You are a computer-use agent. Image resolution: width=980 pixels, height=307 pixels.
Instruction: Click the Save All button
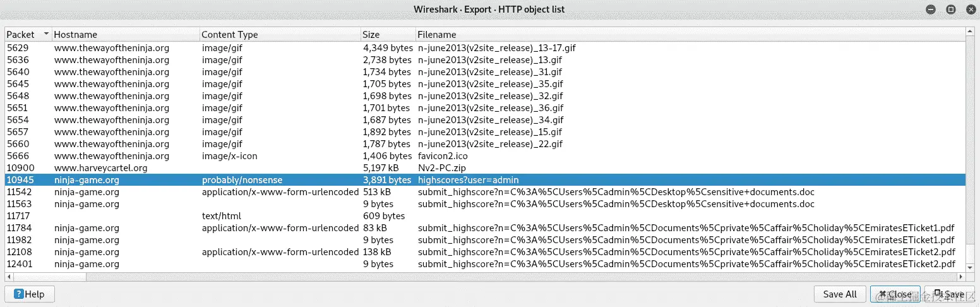(x=840, y=294)
